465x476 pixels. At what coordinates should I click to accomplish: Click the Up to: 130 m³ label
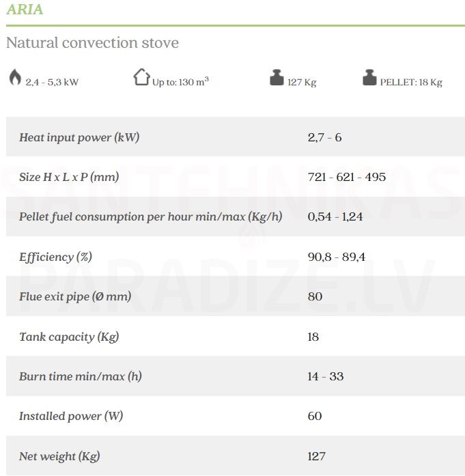180,82
